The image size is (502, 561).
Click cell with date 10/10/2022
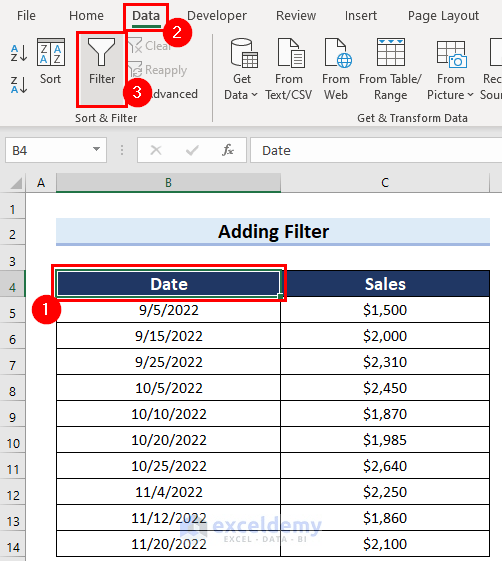169,414
